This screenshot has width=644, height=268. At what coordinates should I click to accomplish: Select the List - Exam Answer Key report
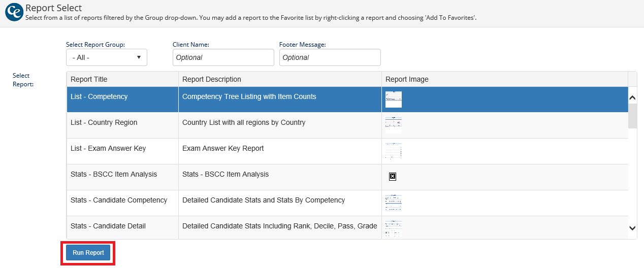click(x=108, y=148)
